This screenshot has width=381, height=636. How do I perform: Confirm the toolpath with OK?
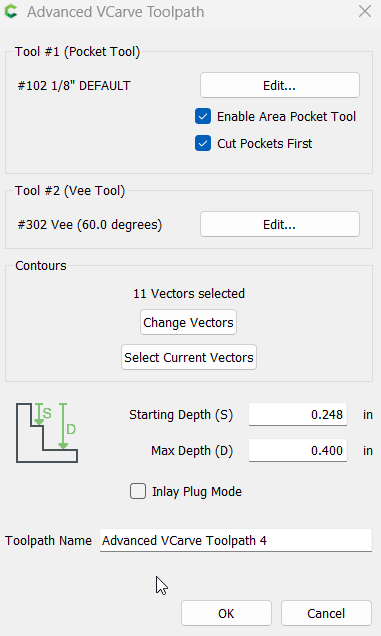pos(226,613)
